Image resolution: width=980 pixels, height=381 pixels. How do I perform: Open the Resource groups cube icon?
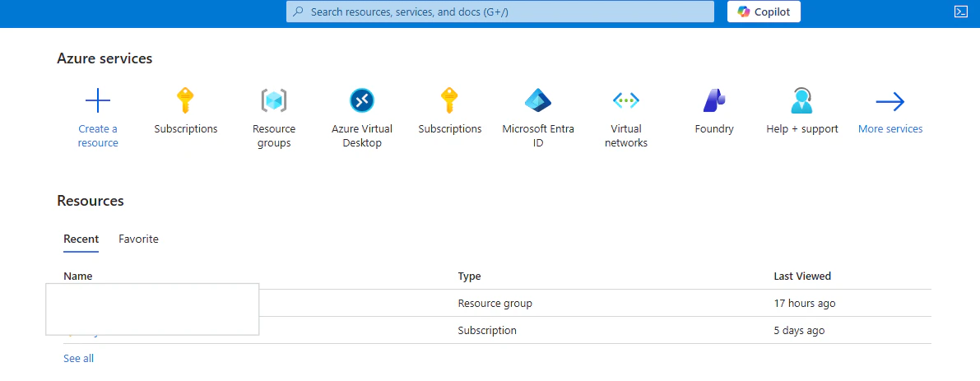274,100
